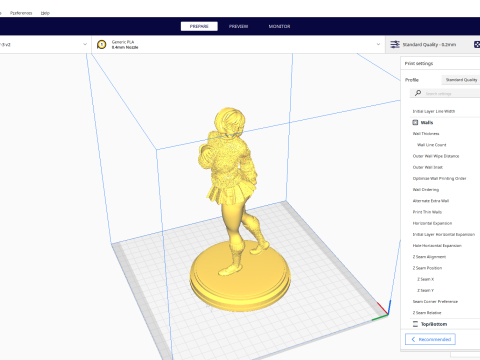
Task: Select the Wall Ordering setting
Action: pos(426,190)
